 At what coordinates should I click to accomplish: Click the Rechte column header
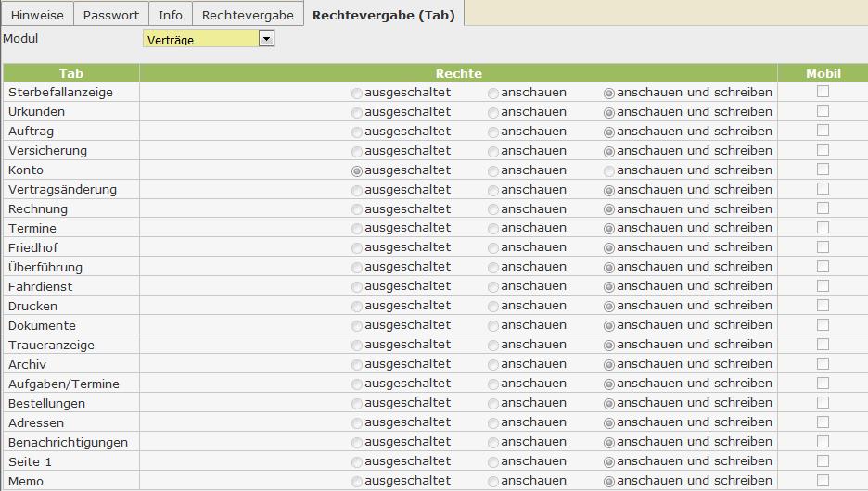coord(458,73)
